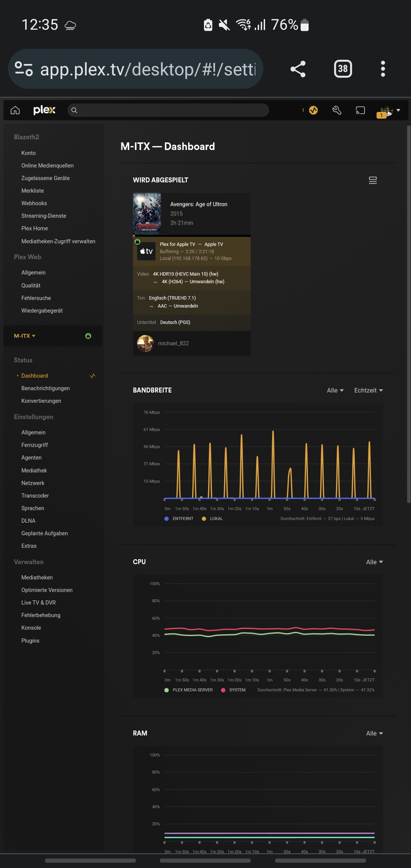Toggle the Entfernt bandwidth legend

pos(179,519)
